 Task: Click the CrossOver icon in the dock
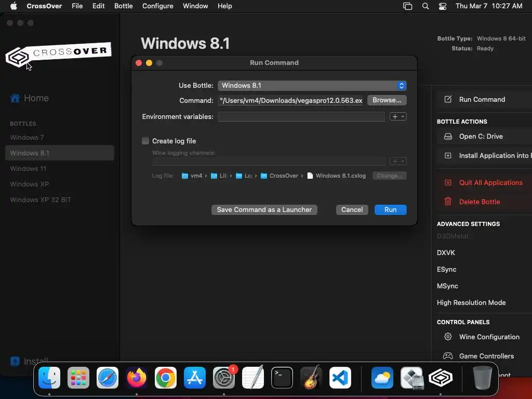pyautogui.click(x=441, y=378)
